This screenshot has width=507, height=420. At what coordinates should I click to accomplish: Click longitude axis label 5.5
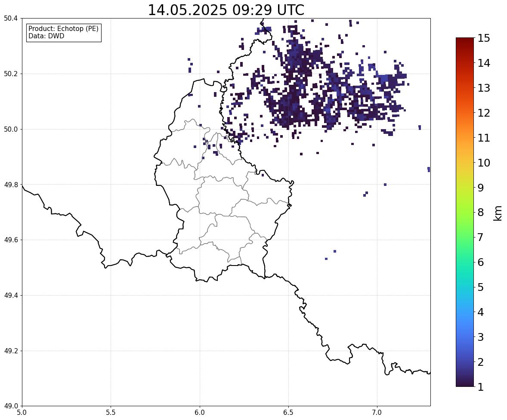click(x=111, y=413)
